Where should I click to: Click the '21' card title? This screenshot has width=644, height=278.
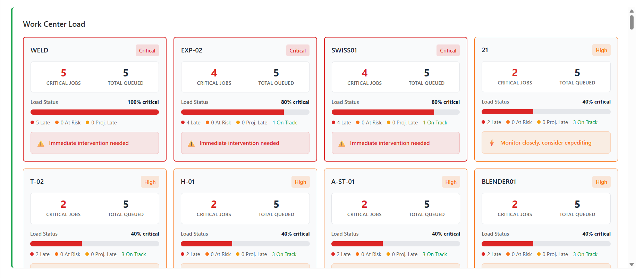[x=485, y=50]
